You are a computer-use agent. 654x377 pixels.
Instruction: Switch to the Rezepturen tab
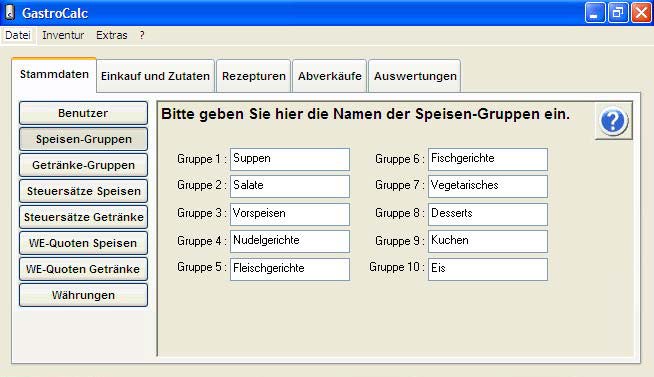tap(254, 76)
